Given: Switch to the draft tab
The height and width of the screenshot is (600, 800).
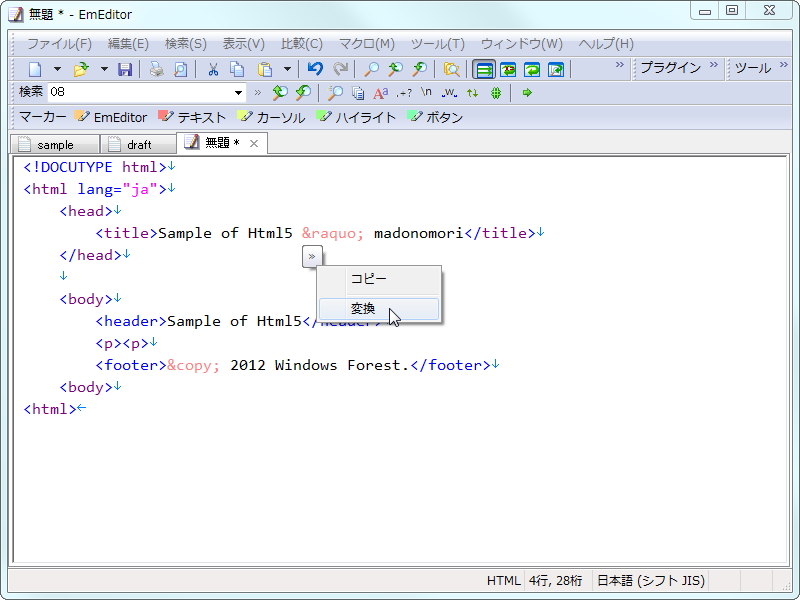Looking at the screenshot, I should point(138,145).
